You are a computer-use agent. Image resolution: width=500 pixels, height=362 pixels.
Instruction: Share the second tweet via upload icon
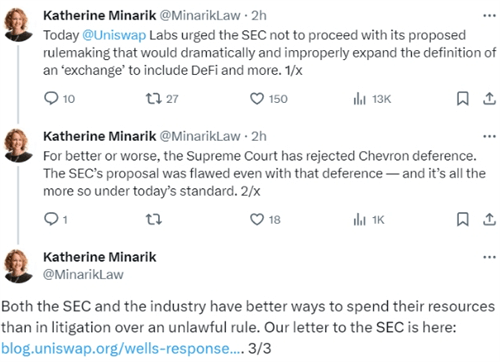489,219
